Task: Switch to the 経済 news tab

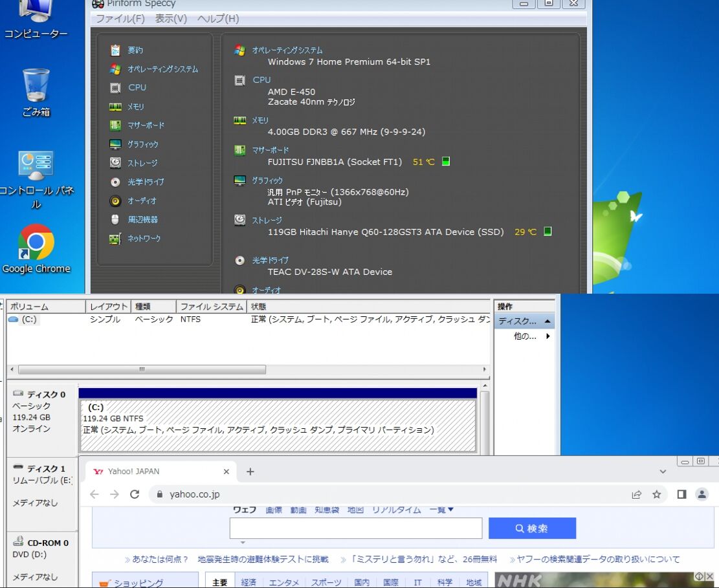Action: 249,582
